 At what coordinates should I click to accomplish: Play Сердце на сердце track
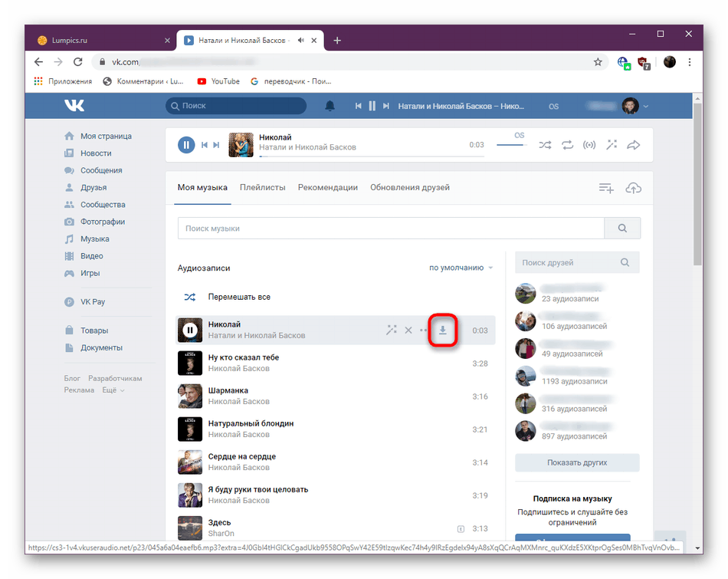coord(190,462)
